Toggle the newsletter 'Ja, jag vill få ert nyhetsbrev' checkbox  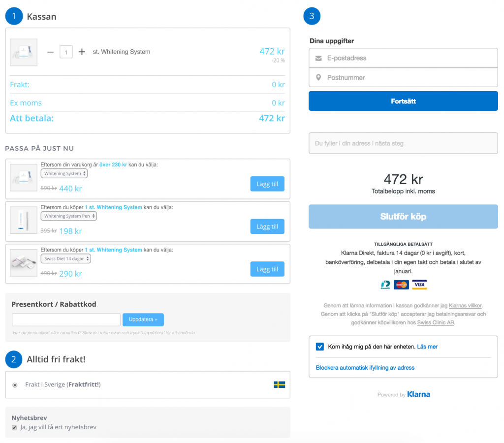(14, 427)
